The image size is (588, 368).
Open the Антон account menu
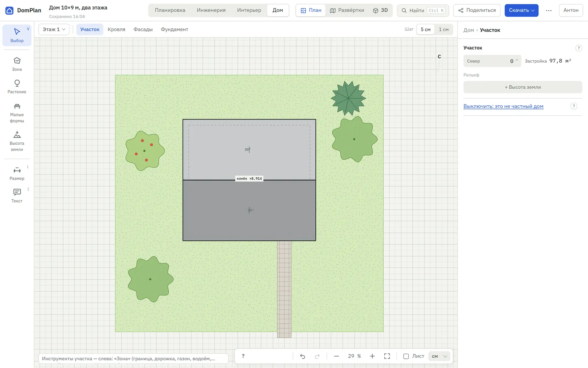coord(571,10)
